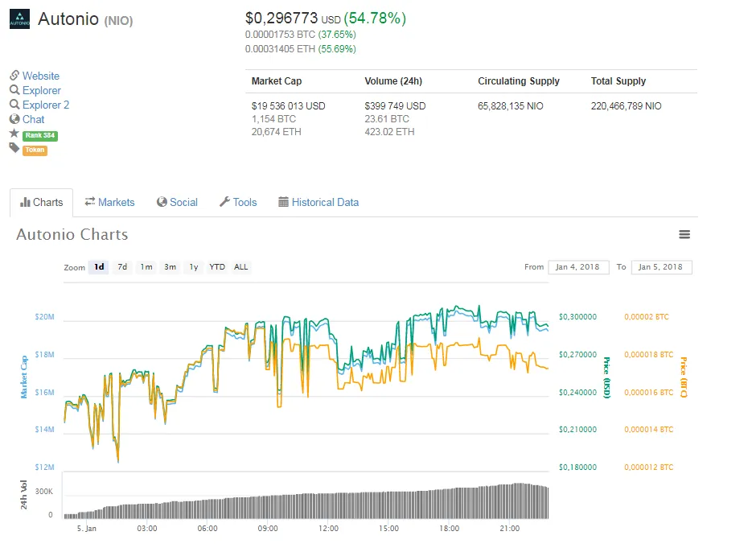Click the To date field Jan 5, 2018
756x548 pixels.
coord(661,267)
